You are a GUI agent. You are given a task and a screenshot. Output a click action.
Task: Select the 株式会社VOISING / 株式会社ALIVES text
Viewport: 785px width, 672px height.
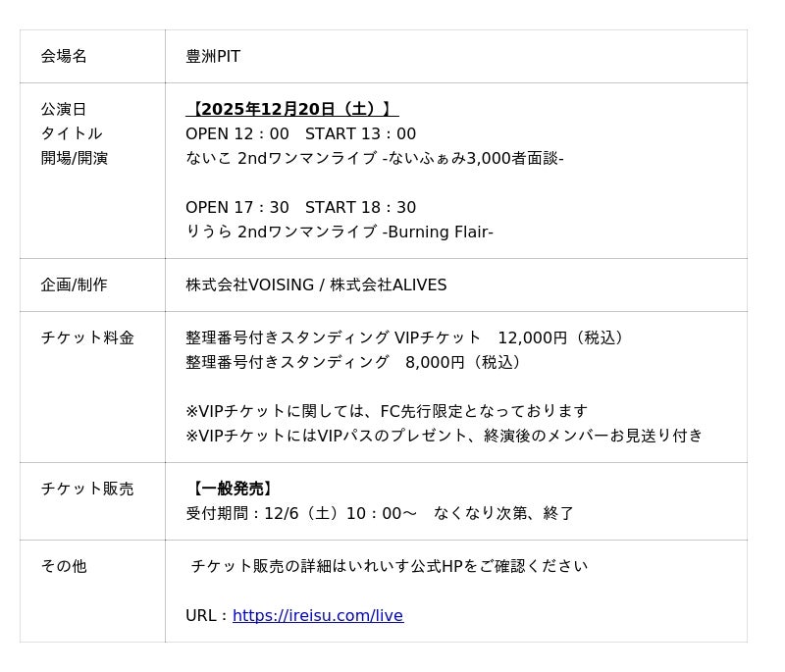pyautogui.click(x=316, y=285)
